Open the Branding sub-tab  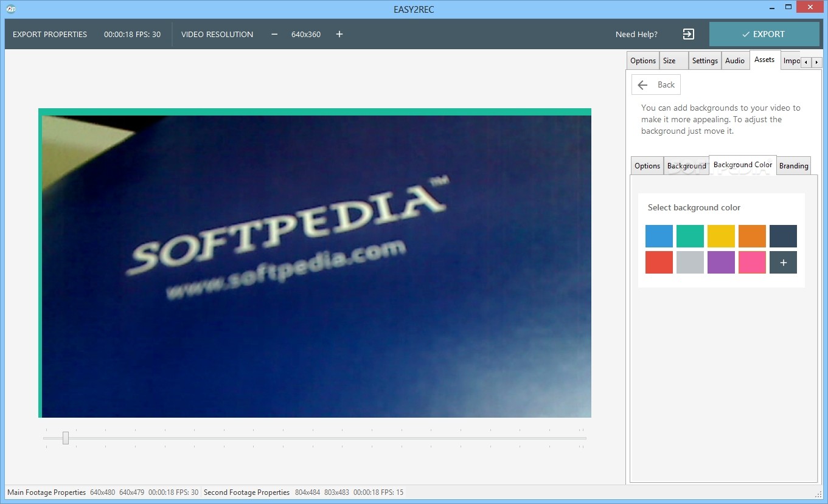[794, 165]
